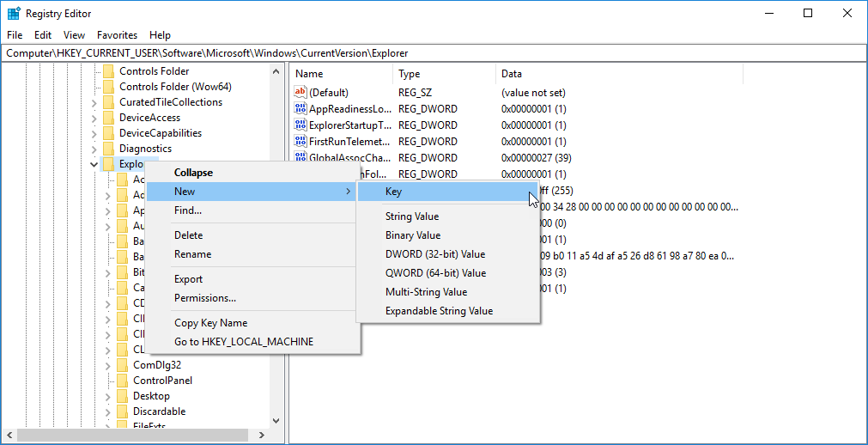
Task: Click the tree pane scroll up arrow
Action: [276, 70]
